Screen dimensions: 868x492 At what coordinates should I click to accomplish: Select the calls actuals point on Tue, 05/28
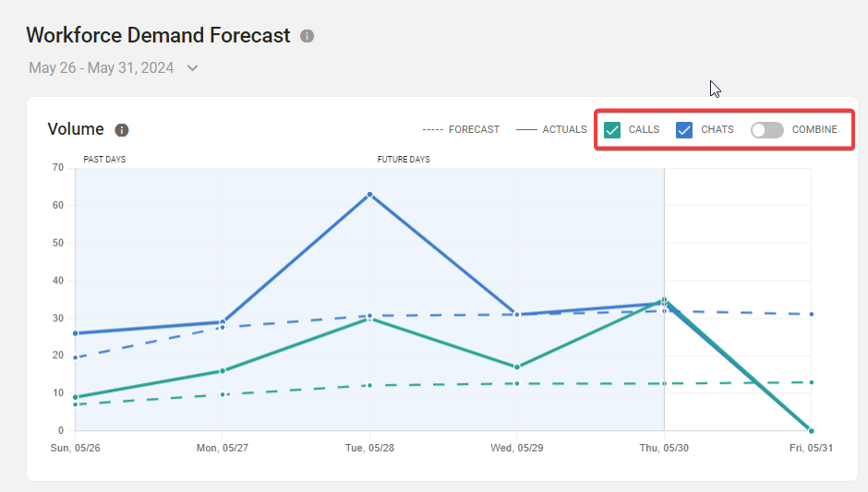pos(369,318)
